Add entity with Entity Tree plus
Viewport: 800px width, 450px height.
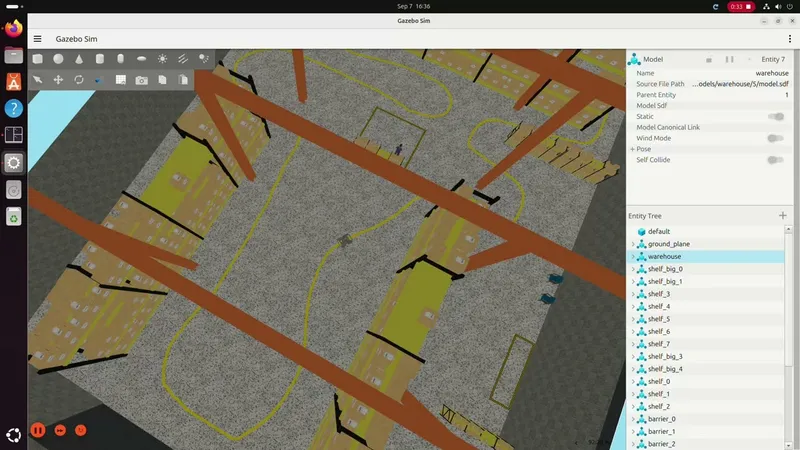pyautogui.click(x=783, y=216)
